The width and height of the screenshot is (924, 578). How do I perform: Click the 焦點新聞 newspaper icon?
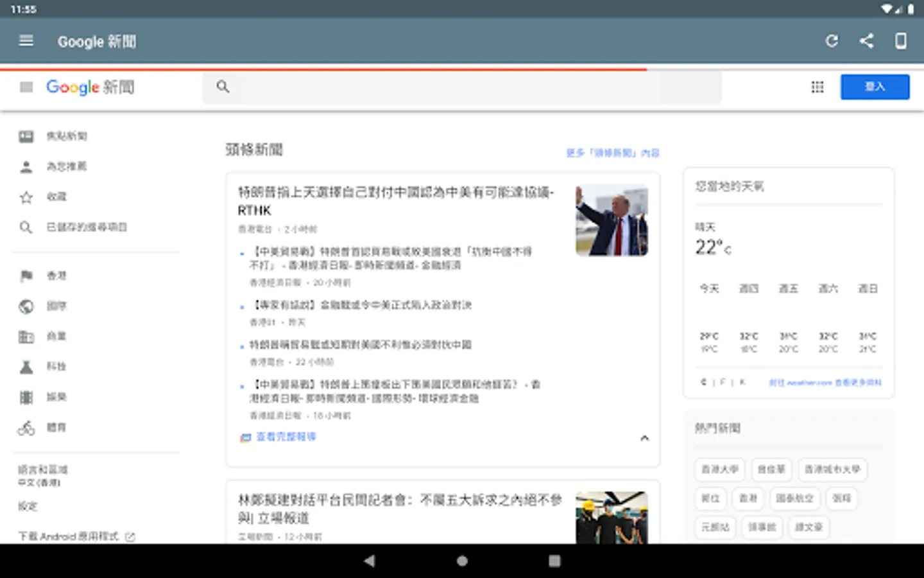tap(26, 136)
